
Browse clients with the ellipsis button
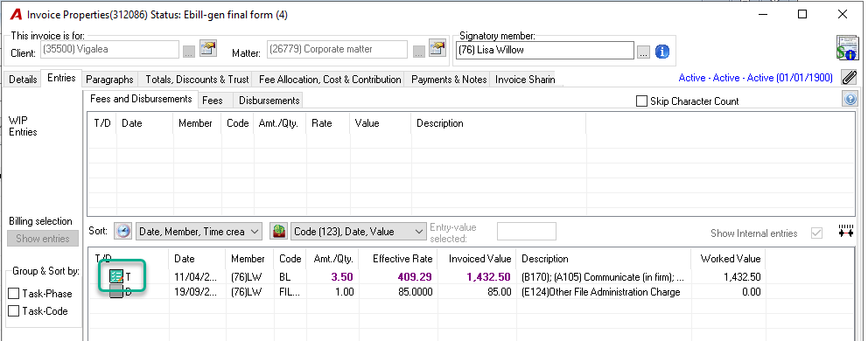(189, 52)
